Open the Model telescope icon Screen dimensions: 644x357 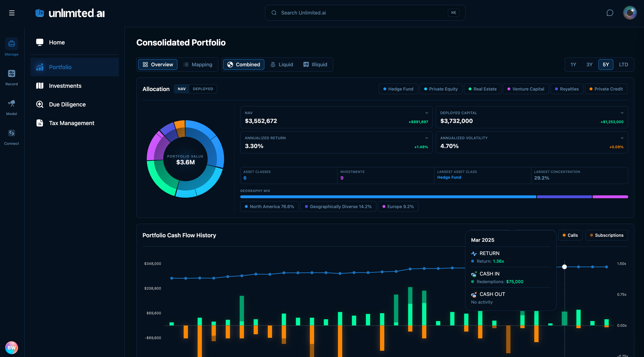pyautogui.click(x=12, y=103)
